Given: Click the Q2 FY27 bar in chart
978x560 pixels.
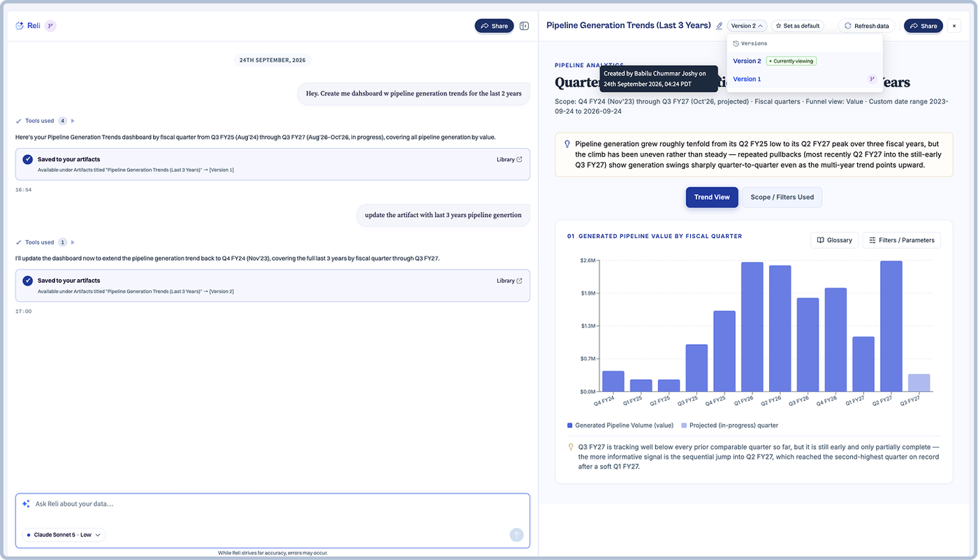Looking at the screenshot, I should click(891, 326).
